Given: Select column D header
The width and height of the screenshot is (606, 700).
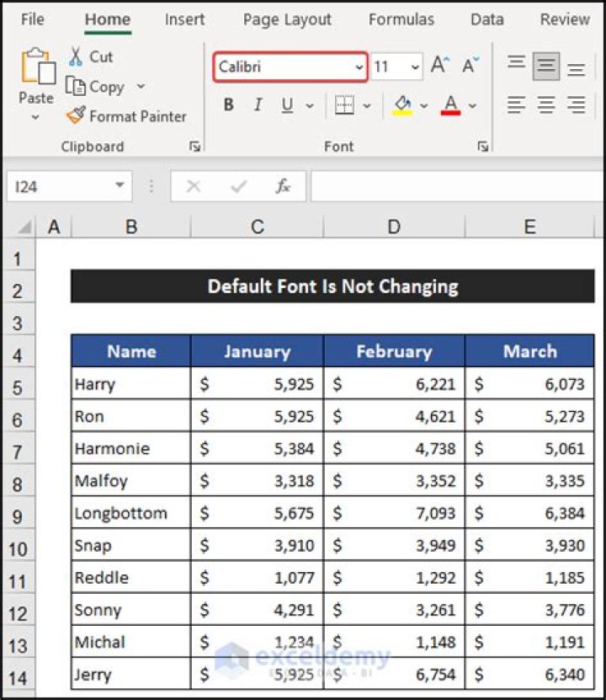Looking at the screenshot, I should pos(394,227).
